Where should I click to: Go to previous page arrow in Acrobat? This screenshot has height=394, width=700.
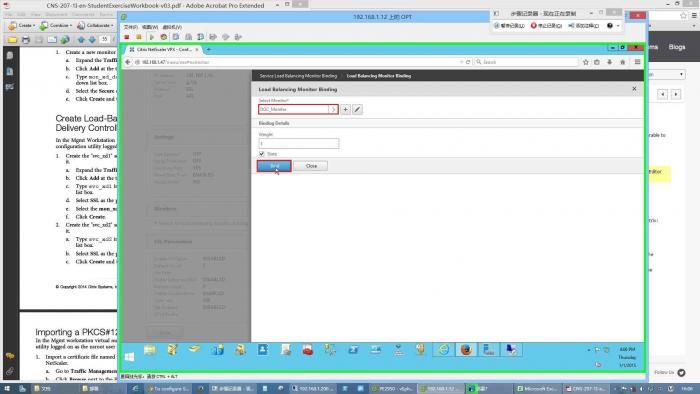(x=81, y=40)
